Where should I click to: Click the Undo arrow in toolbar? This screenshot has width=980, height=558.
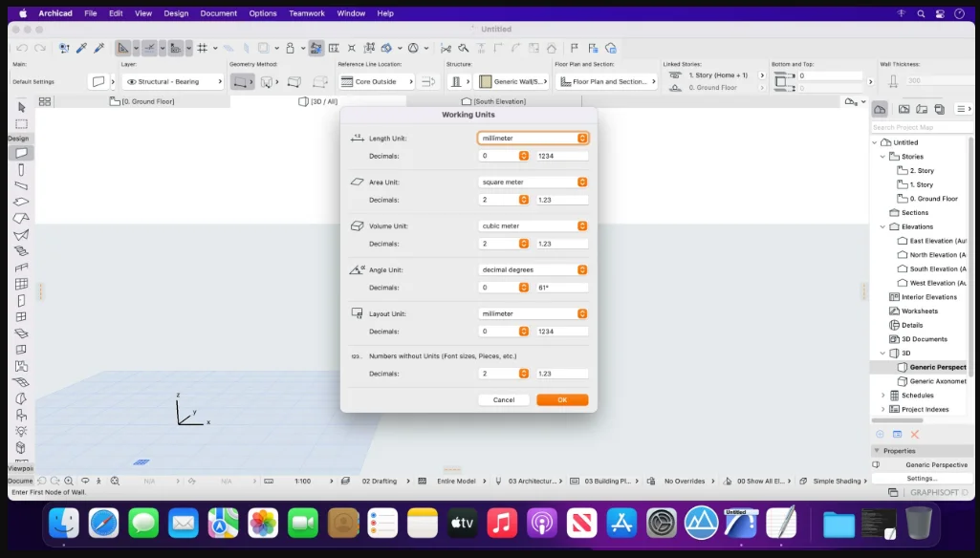pyautogui.click(x=22, y=48)
